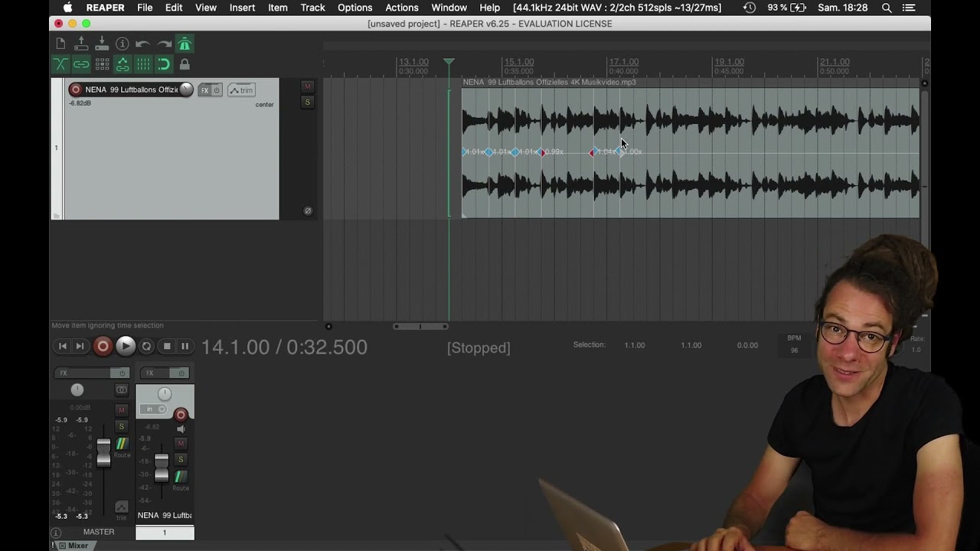Image resolution: width=980 pixels, height=551 pixels.
Task: Click the master pan knob
Action: 77,390
